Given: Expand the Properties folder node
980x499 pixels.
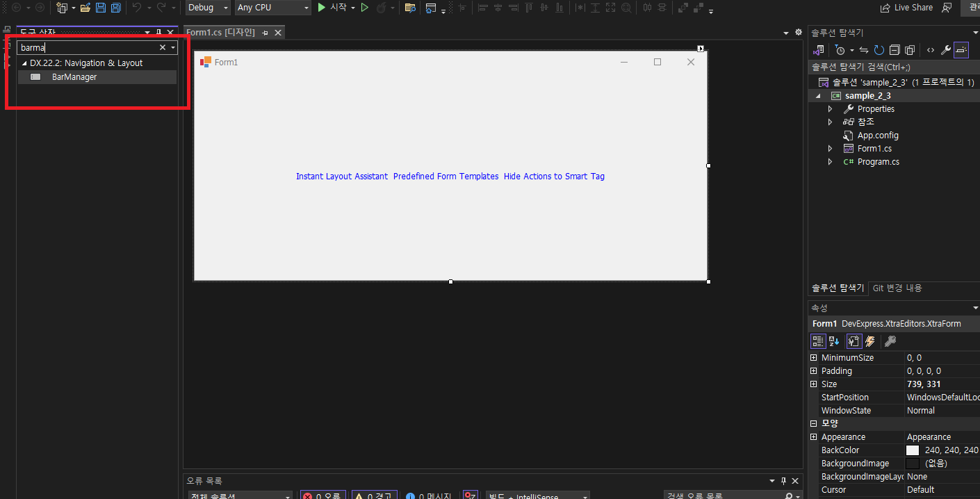Looking at the screenshot, I should [x=830, y=109].
